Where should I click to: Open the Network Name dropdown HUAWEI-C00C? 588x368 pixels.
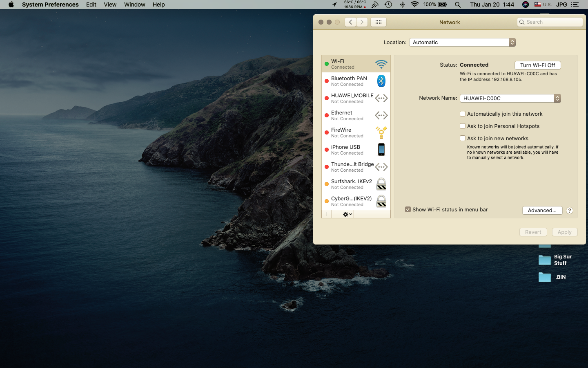(x=510, y=99)
